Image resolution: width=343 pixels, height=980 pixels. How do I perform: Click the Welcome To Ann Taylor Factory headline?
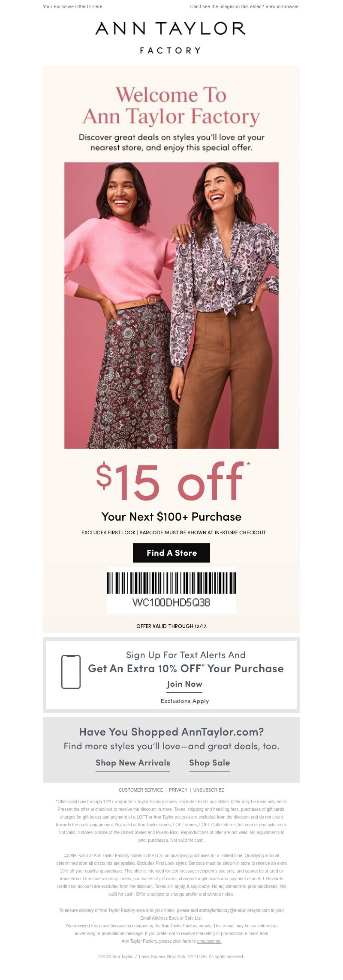coord(171,106)
